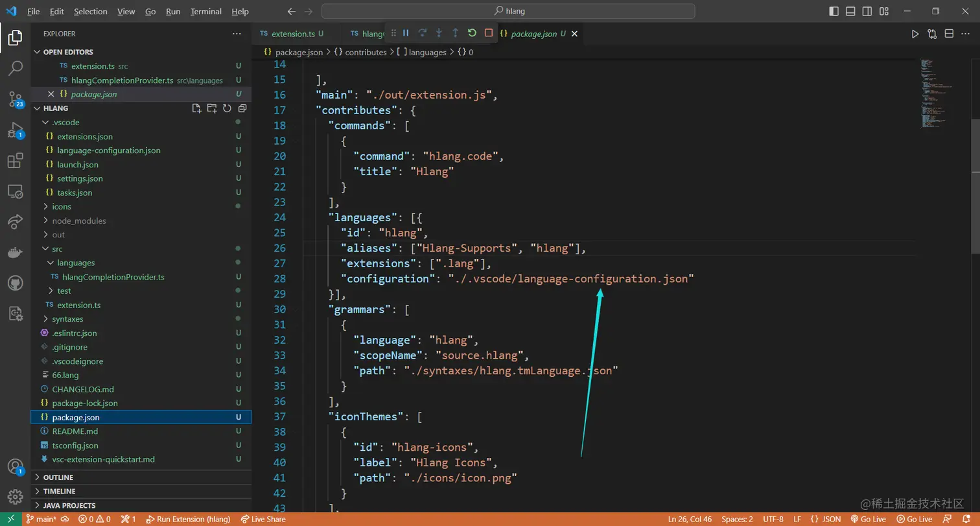Toggle the primary side bar
Viewport: 980px width, 526px height.
tap(834, 11)
